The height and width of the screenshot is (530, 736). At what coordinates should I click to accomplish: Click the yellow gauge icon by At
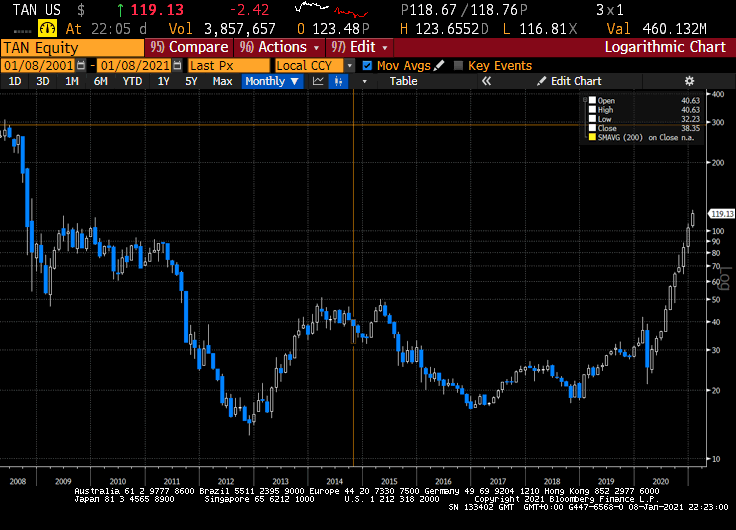(x=47, y=29)
